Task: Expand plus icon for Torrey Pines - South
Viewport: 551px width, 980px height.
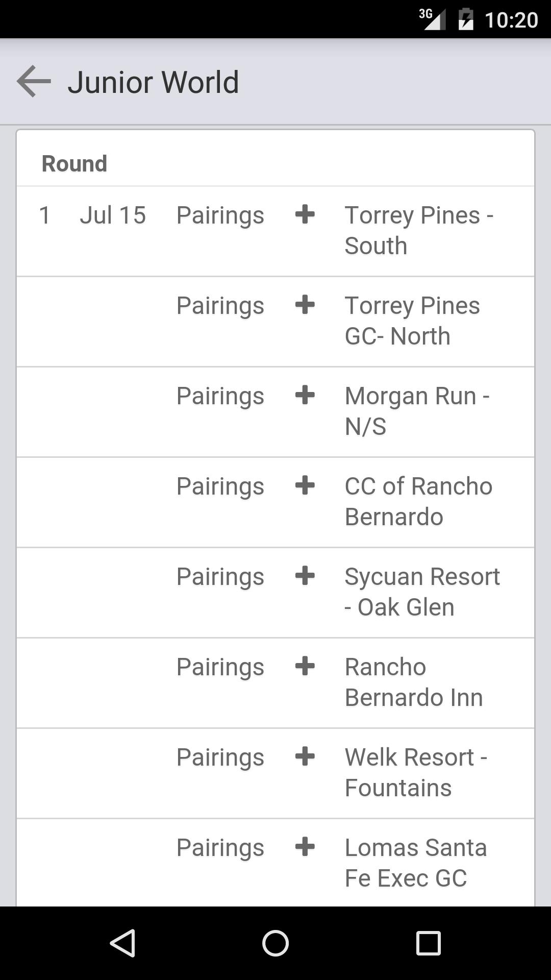Action: (x=305, y=214)
